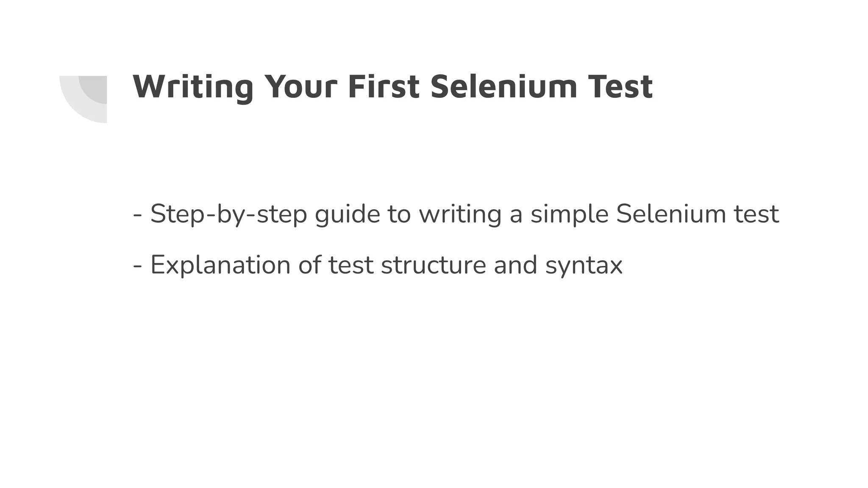Image resolution: width=868 pixels, height=488 pixels.
Task: Click the dash before "Explanation"
Action: coord(137,267)
